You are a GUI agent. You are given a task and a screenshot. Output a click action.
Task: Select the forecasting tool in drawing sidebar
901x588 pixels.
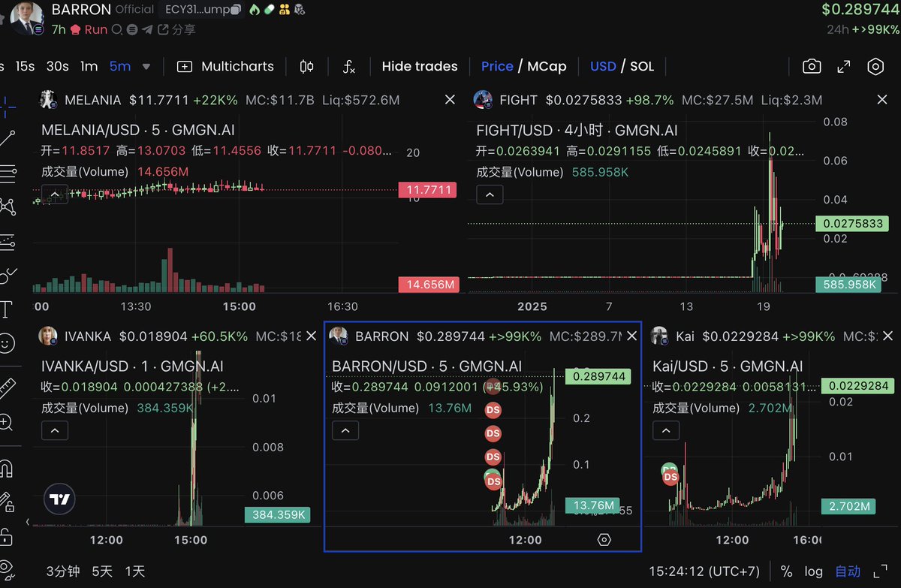click(6, 241)
